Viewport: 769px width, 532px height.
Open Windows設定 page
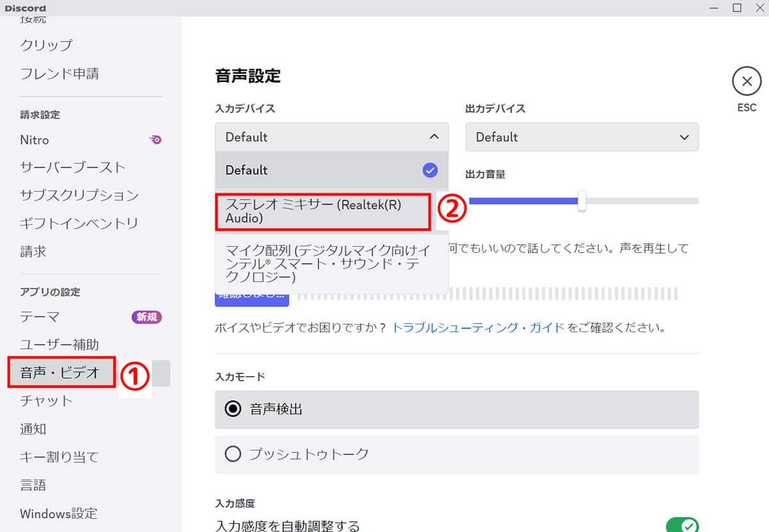pyautogui.click(x=58, y=513)
